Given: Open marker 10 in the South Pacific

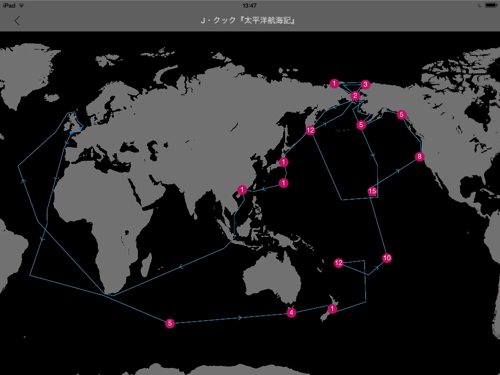Looking at the screenshot, I should 387,258.
